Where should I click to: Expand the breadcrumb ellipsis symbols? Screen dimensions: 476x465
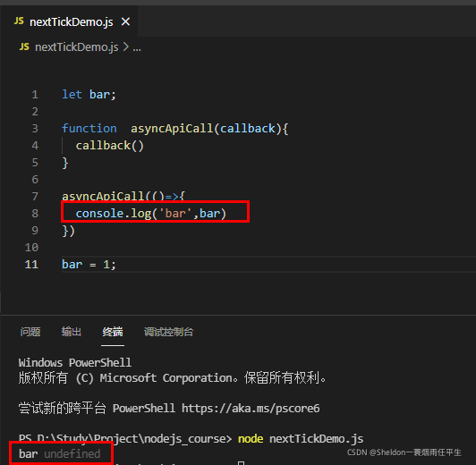(x=137, y=48)
